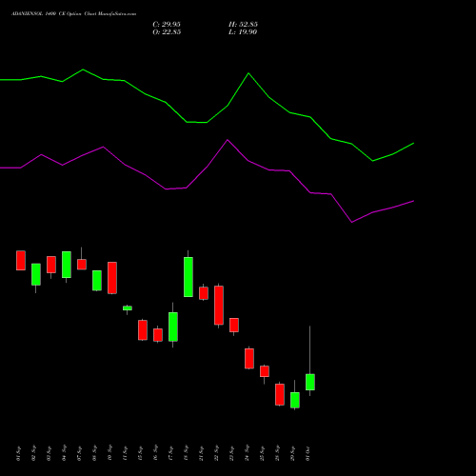Image resolution: width=476 pixels, height=476 pixels.
Task: Click the red candle above 24 Sep
Action: [249, 359]
